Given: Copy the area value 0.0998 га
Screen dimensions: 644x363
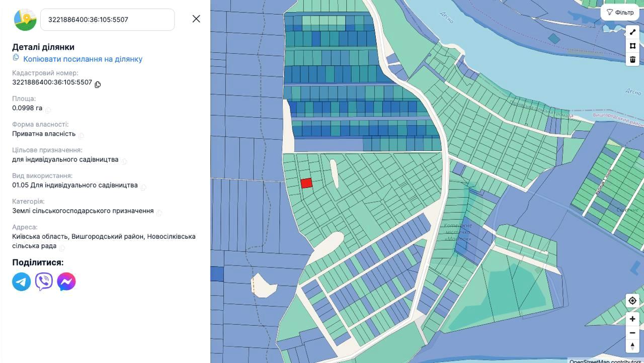Looking at the screenshot, I should pos(48,110).
